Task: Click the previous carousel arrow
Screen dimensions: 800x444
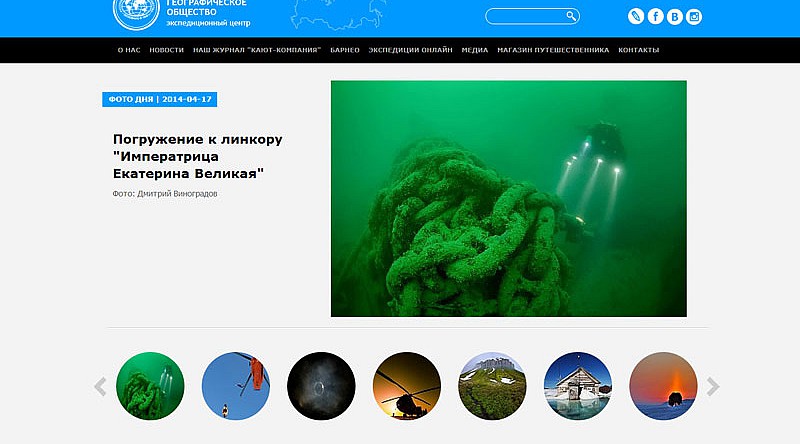Action: [101, 386]
